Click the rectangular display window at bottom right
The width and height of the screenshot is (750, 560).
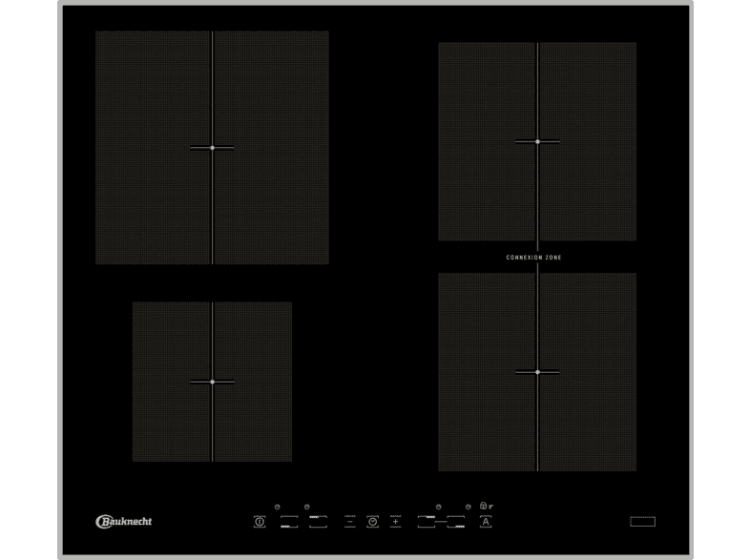click(642, 521)
